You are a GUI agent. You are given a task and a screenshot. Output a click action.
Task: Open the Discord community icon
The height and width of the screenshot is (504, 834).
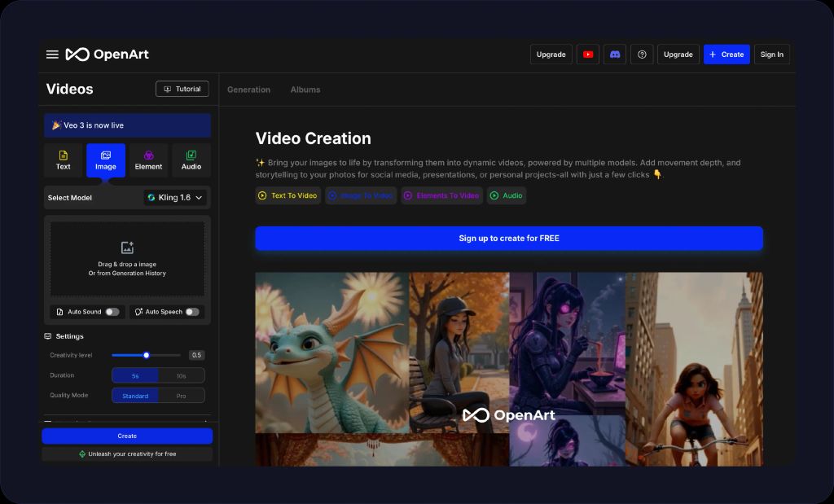pyautogui.click(x=615, y=55)
